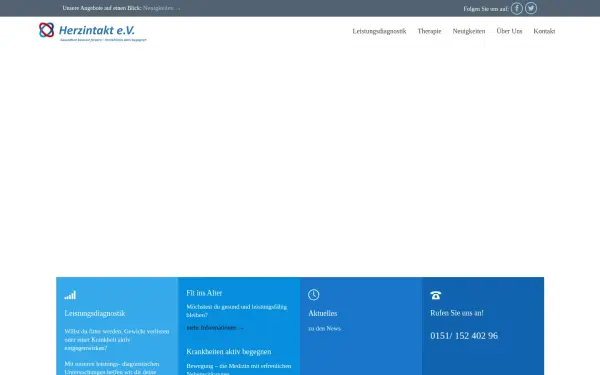The width and height of the screenshot is (600, 375).
Task: Open the Therapie menu item
Action: (429, 31)
